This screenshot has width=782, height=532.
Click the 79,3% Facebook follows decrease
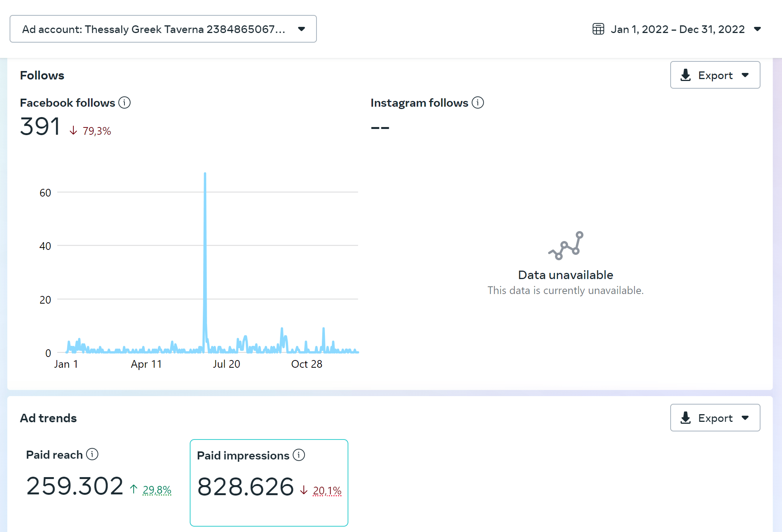[96, 131]
